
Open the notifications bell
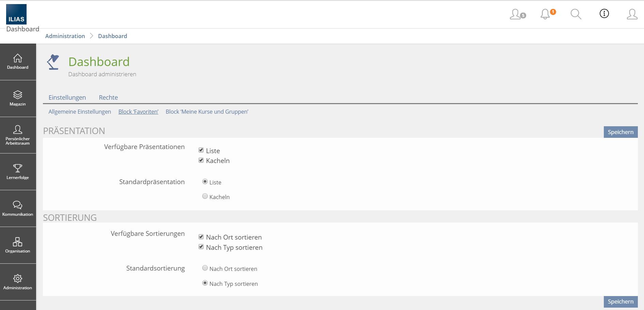coord(546,14)
